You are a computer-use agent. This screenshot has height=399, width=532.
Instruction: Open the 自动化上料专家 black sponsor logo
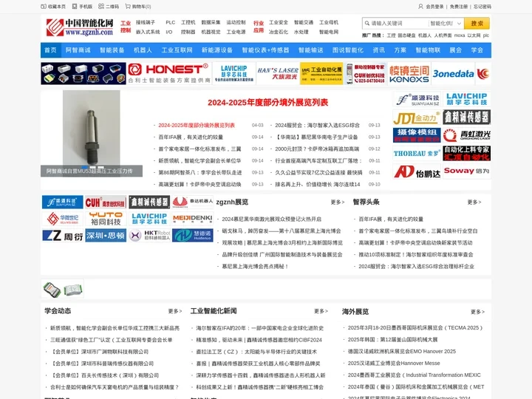(x=466, y=154)
